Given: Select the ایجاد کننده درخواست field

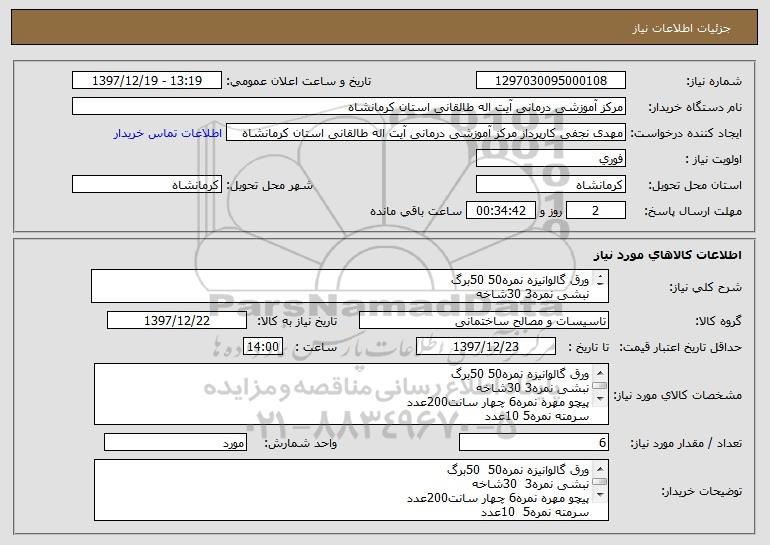Looking at the screenshot, I should pyautogui.click(x=426, y=133).
